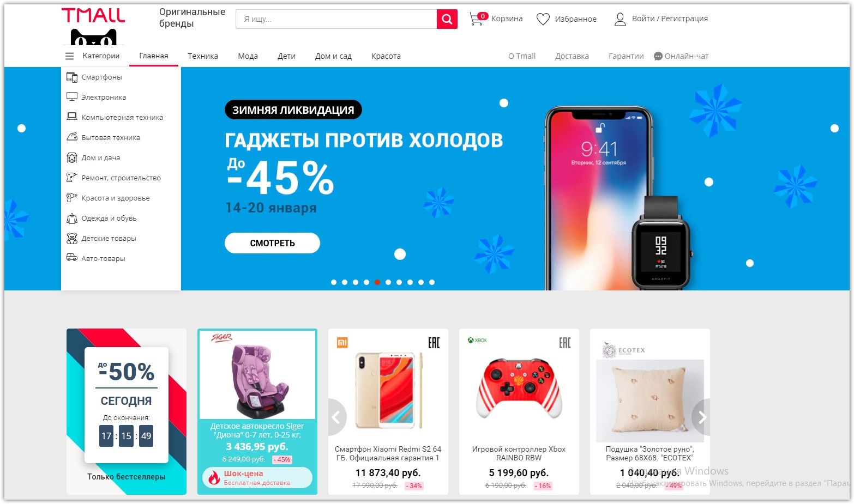854x504 pixels.
Task: Open the Доставка link
Action: 572,56
